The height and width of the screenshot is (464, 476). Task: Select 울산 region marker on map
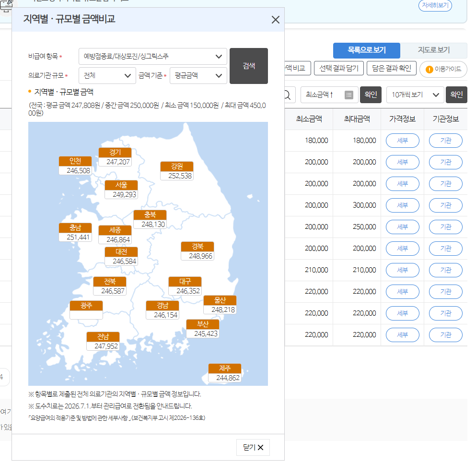pos(220,305)
